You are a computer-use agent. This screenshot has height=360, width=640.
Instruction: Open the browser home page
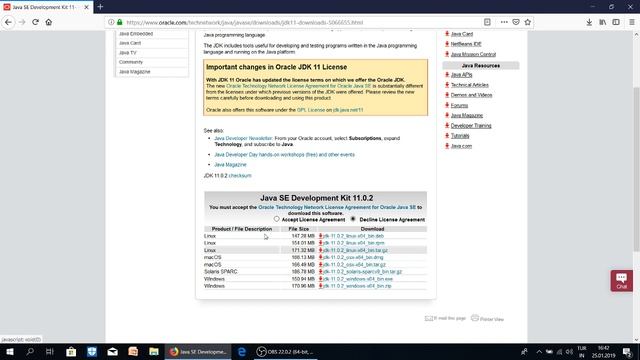point(49,22)
